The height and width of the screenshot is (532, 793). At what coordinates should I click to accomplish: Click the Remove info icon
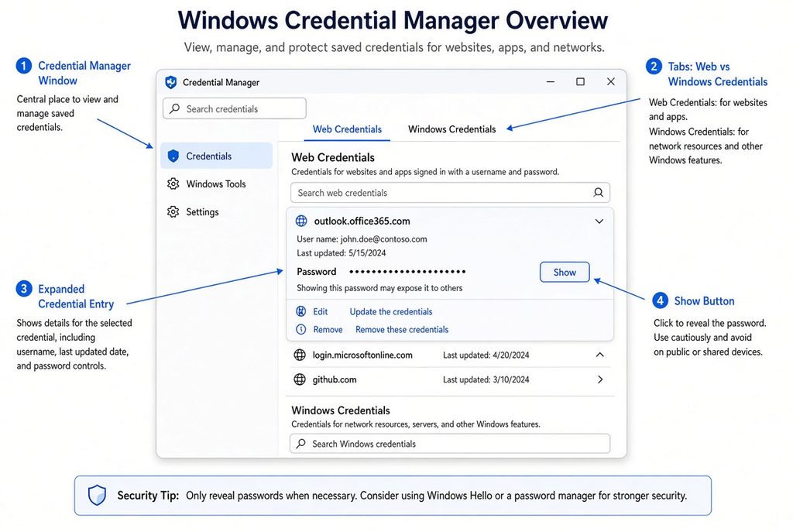pyautogui.click(x=301, y=329)
